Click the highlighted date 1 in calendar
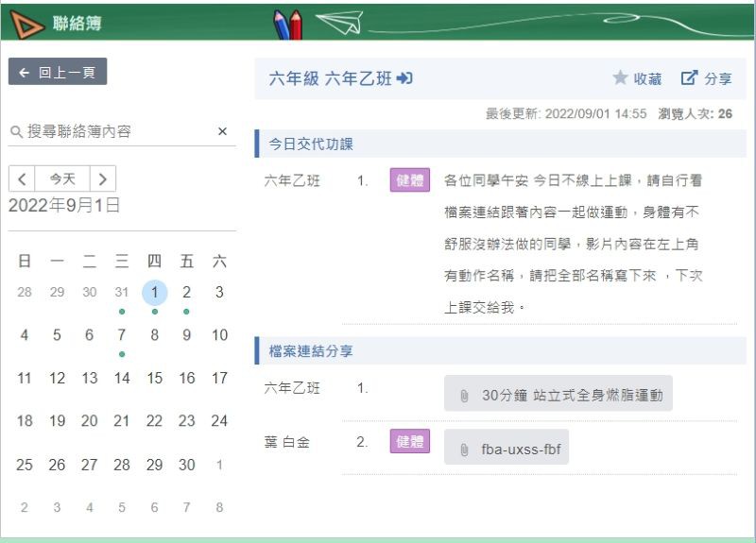This screenshot has width=756, height=543. 154,292
